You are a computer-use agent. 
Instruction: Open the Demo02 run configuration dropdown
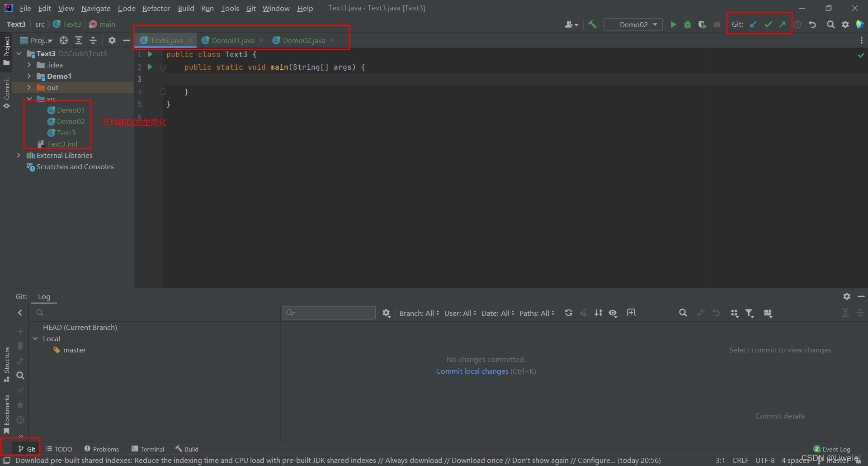coord(633,24)
